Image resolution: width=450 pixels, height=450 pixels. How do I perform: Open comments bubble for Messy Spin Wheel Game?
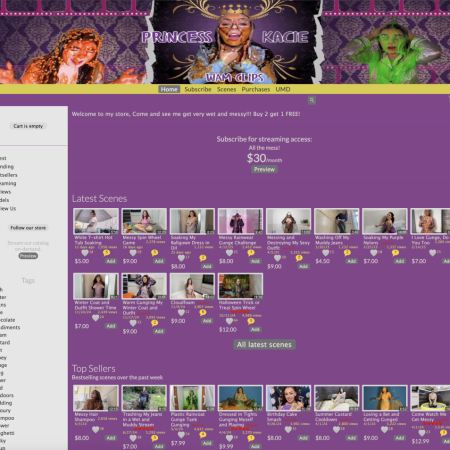[x=154, y=253]
